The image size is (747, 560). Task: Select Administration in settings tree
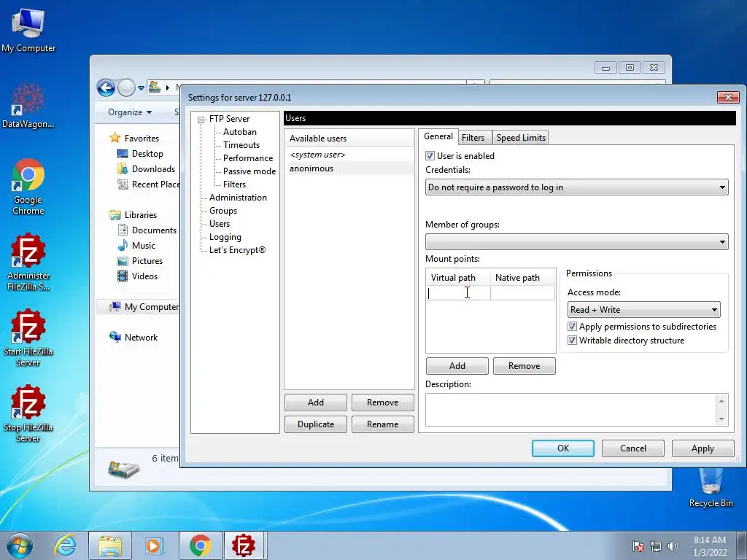238,198
